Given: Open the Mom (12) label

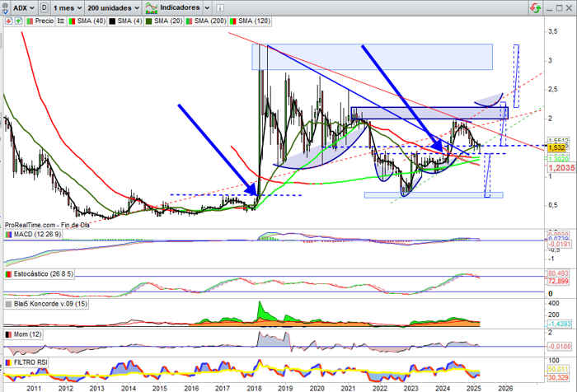Looking at the screenshot, I should pos(27,334).
